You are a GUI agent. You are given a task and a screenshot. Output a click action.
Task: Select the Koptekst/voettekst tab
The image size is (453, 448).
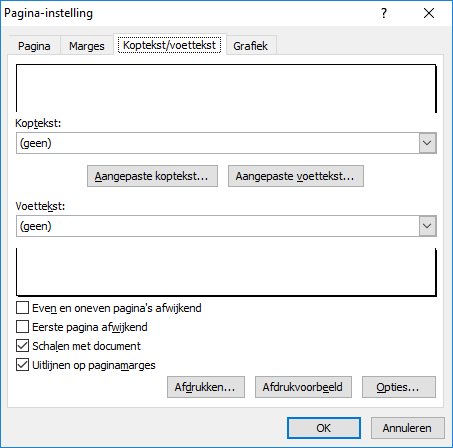click(170, 45)
